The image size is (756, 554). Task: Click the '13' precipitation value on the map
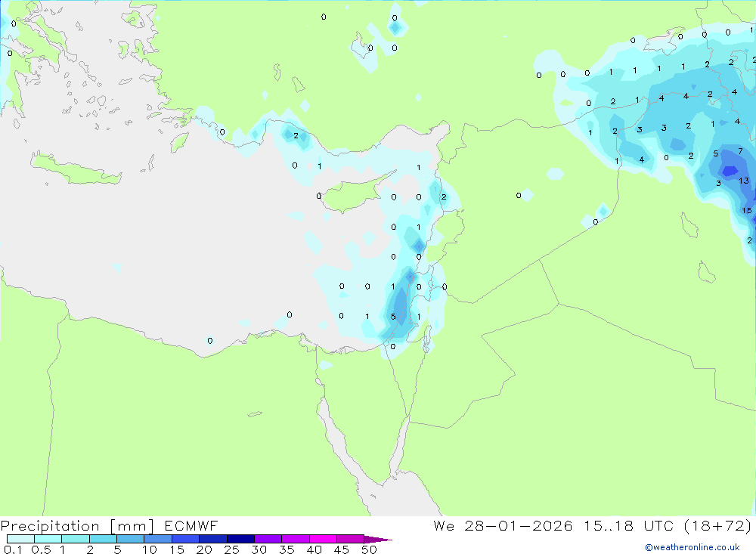pyautogui.click(x=743, y=181)
